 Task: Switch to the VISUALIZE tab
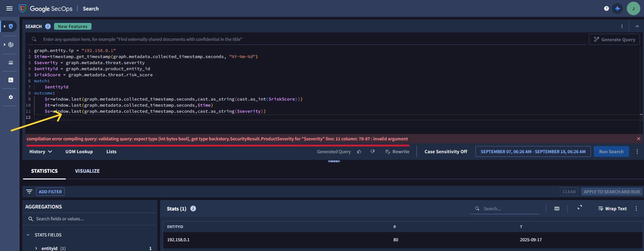pos(87,171)
